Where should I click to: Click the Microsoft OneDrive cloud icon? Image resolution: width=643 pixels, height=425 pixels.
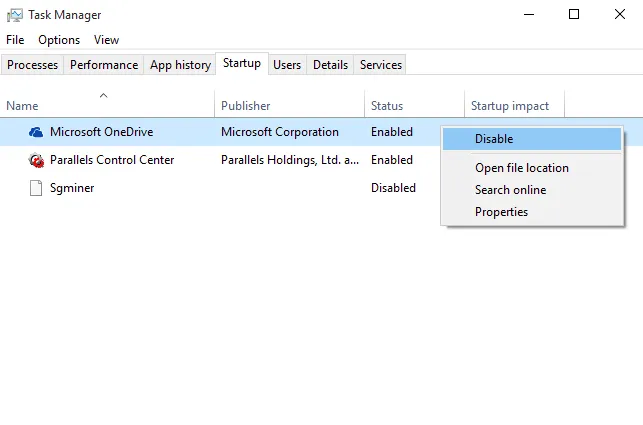(36, 132)
